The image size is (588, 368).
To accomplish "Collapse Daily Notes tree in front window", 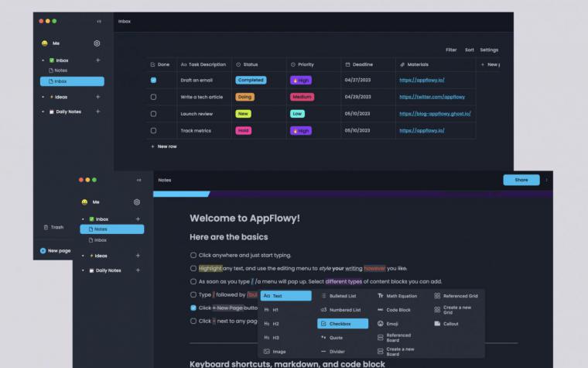I will 83,270.
